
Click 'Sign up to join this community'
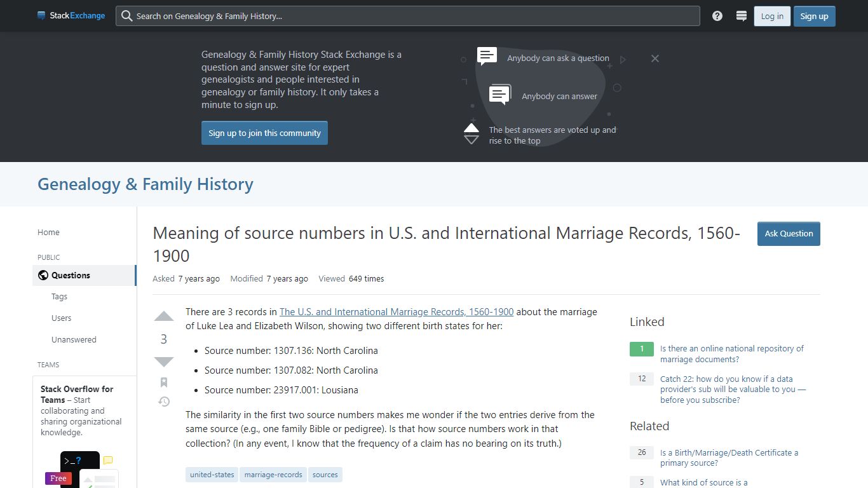(264, 133)
